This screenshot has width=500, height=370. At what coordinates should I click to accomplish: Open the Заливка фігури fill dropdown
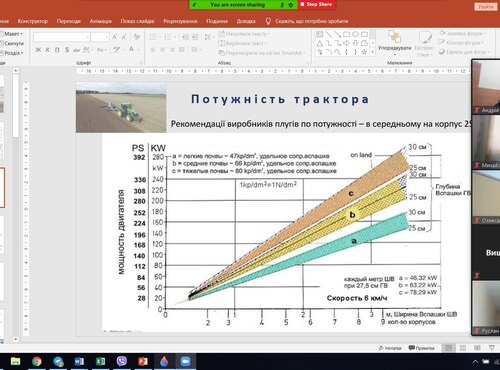[x=463, y=33]
